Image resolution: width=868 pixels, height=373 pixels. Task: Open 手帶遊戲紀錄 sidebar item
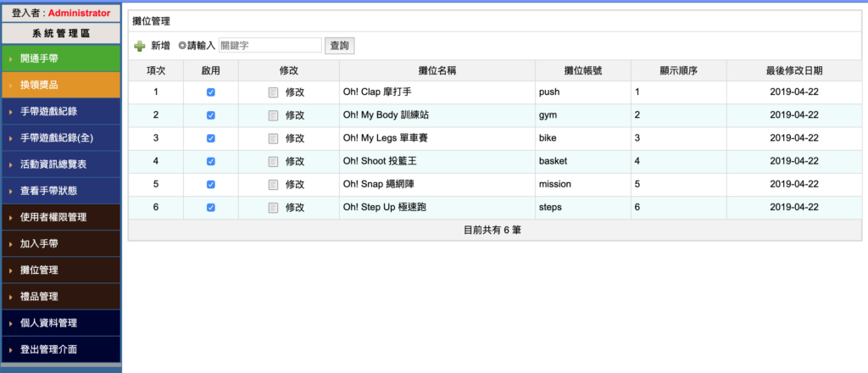pos(61,111)
